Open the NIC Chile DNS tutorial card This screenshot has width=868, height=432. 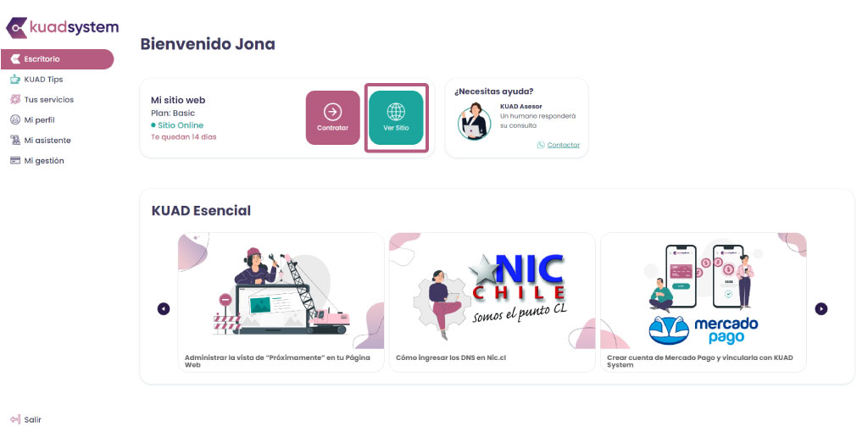pos(492,302)
